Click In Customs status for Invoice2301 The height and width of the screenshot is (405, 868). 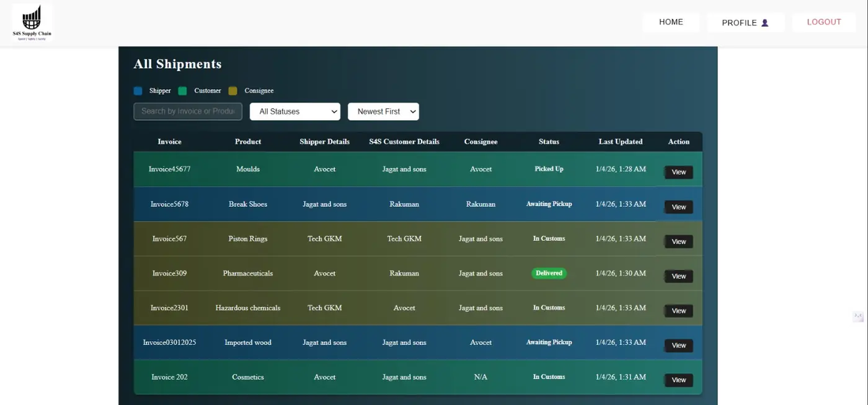[549, 308]
